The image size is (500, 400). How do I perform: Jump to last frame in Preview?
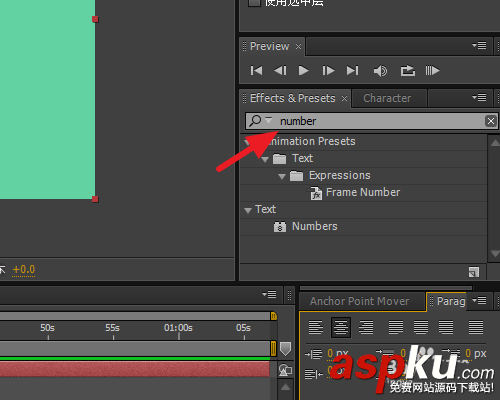(352, 71)
